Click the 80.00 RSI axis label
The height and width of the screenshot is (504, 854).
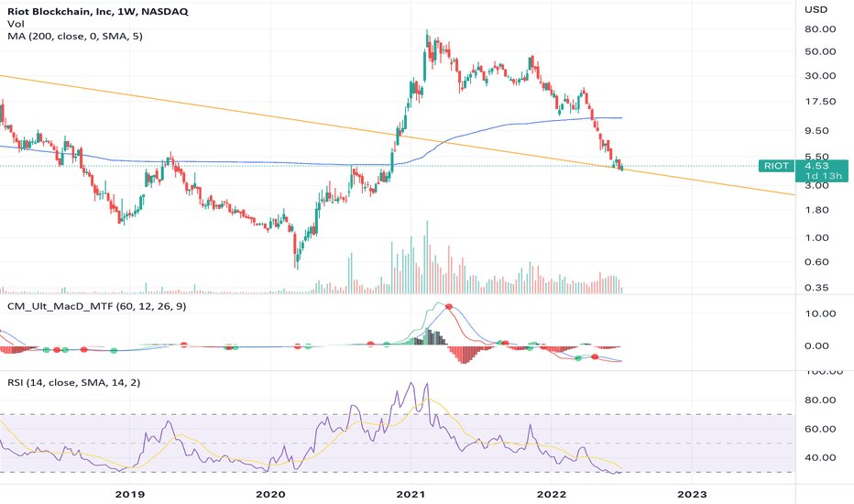[820, 400]
